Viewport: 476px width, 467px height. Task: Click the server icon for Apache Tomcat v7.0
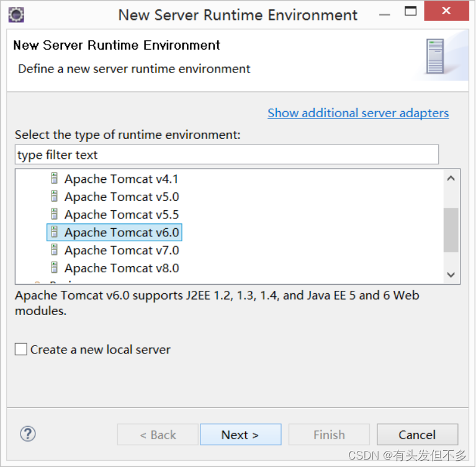[x=54, y=250]
